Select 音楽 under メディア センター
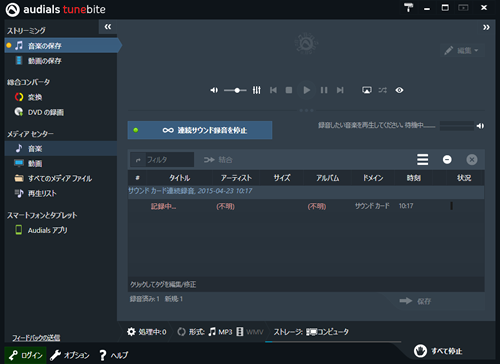500x364 pixels. (61, 148)
